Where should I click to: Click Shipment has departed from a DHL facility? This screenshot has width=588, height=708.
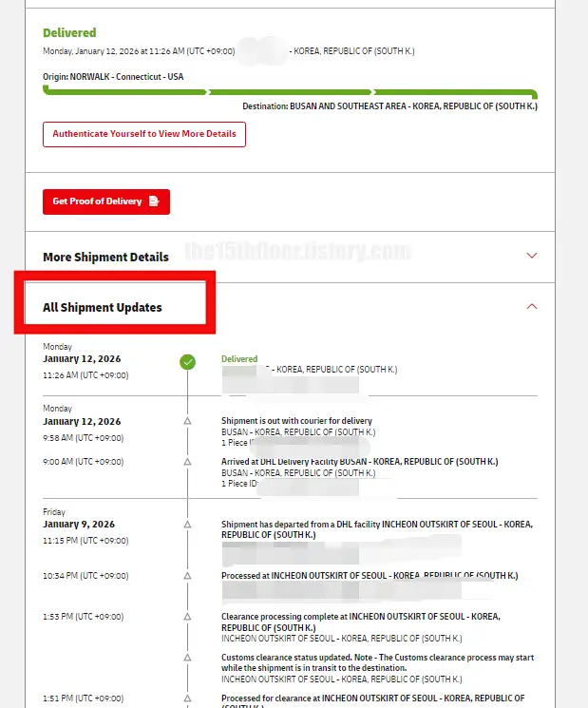pos(377,529)
